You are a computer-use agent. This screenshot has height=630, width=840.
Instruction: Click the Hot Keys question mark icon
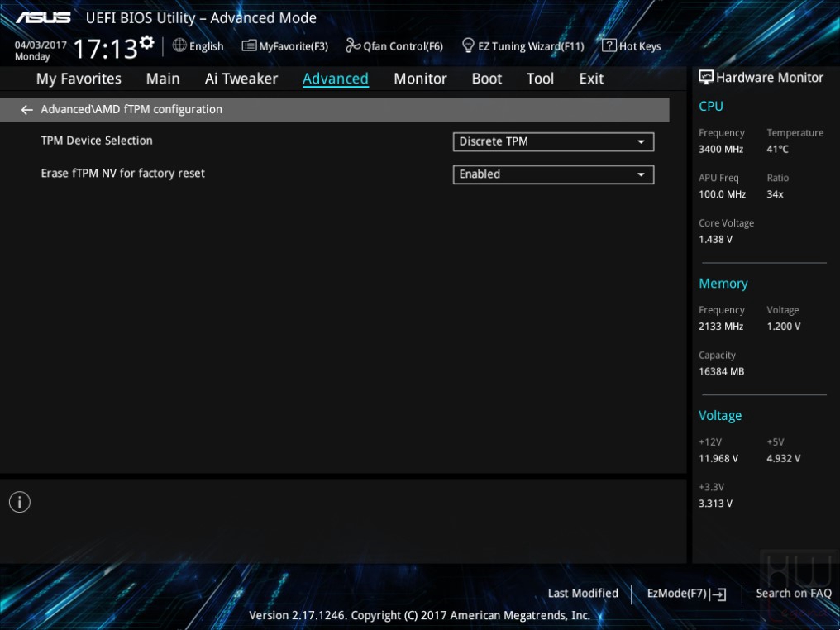point(609,45)
